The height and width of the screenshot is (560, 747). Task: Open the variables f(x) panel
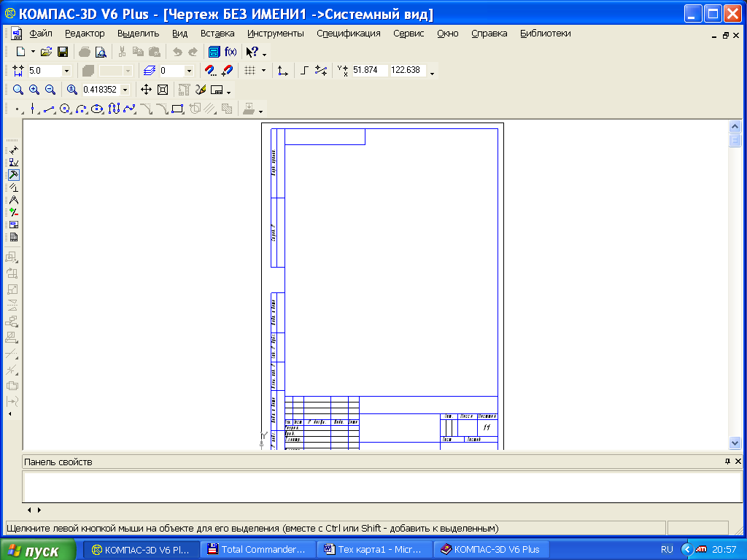(231, 52)
